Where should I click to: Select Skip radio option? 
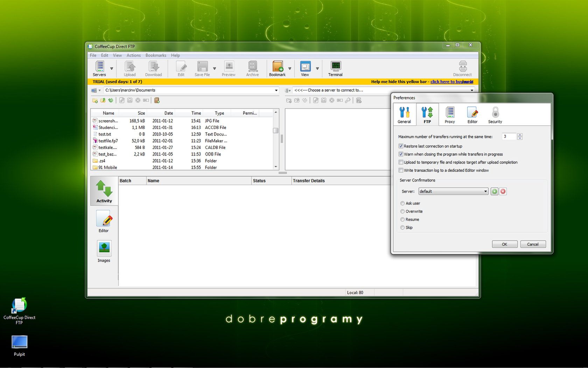(x=402, y=227)
